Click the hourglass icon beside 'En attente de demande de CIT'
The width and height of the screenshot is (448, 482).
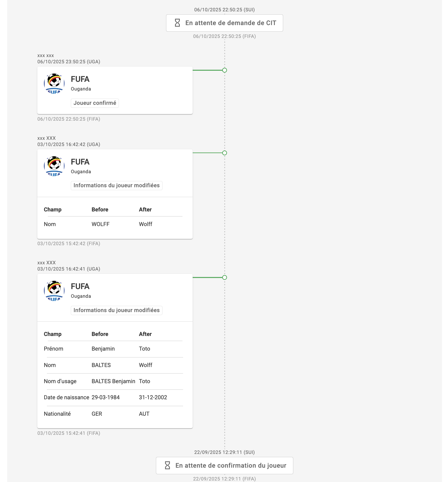[x=177, y=23]
